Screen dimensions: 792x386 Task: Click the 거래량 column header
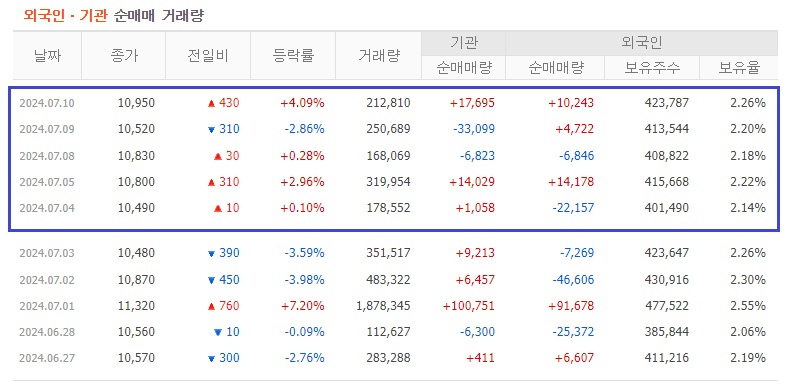(x=378, y=56)
